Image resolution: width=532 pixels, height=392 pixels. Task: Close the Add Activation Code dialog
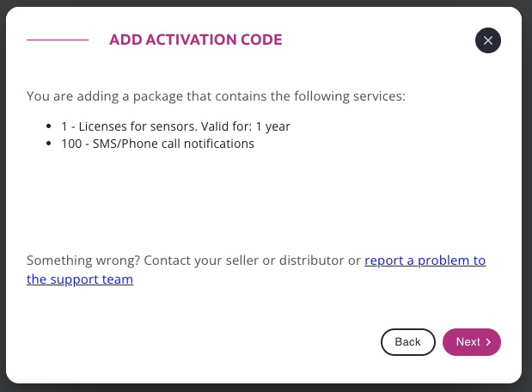[x=487, y=40]
